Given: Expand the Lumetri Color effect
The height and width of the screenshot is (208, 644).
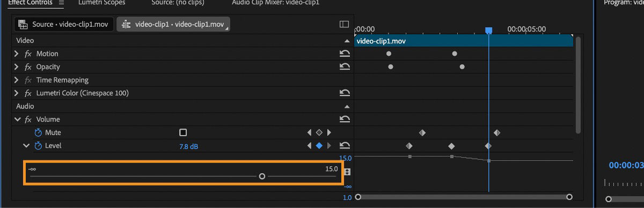Looking at the screenshot, I should coord(17,93).
